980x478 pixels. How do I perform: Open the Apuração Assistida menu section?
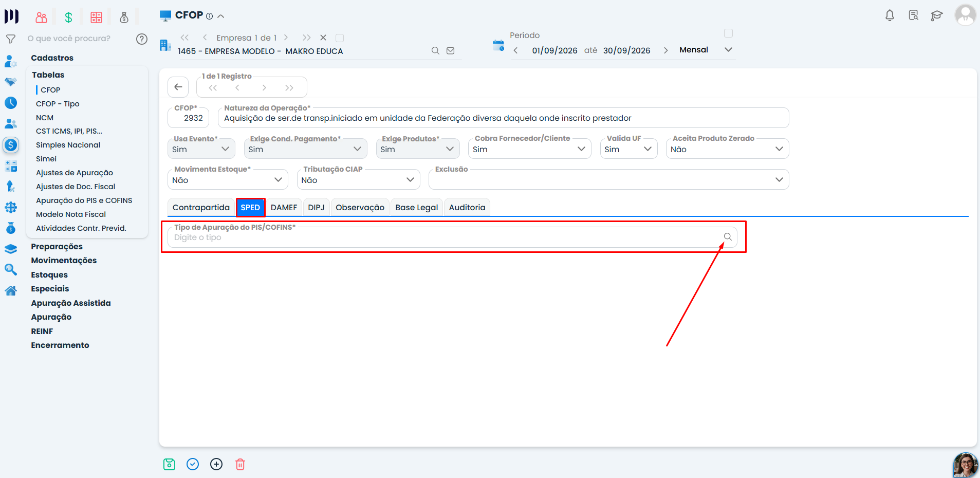(x=71, y=303)
